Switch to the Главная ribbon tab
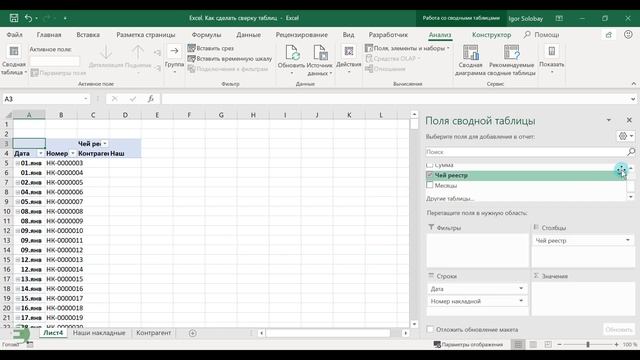The width and height of the screenshot is (640, 360). pos(49,35)
